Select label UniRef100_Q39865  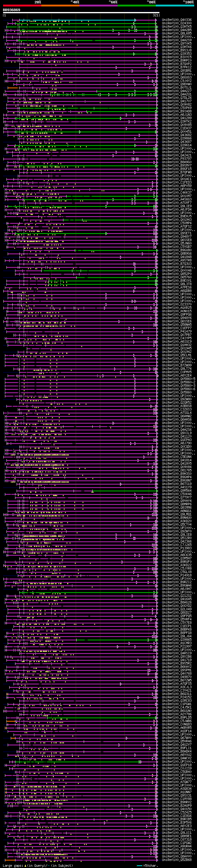176,640
